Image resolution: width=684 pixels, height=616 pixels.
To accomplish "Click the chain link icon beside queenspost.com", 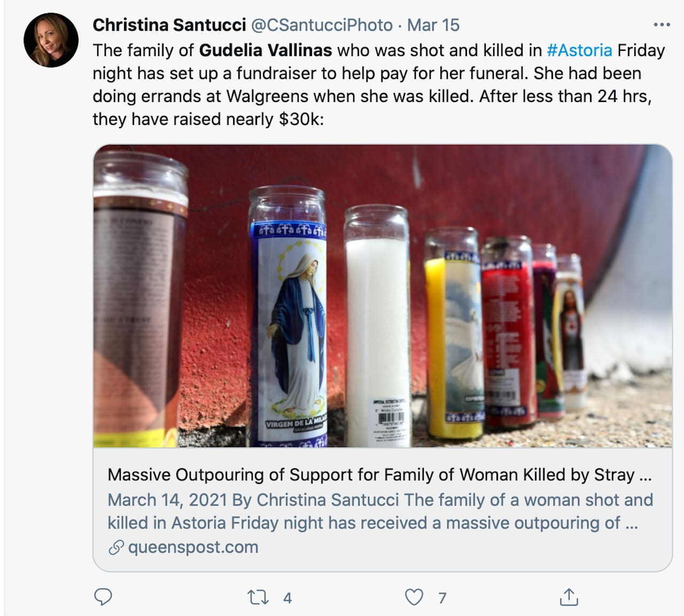I will 116,548.
